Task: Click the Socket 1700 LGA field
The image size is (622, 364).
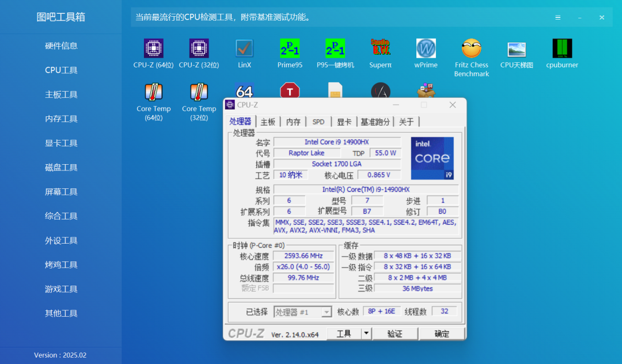Action: coord(337,164)
